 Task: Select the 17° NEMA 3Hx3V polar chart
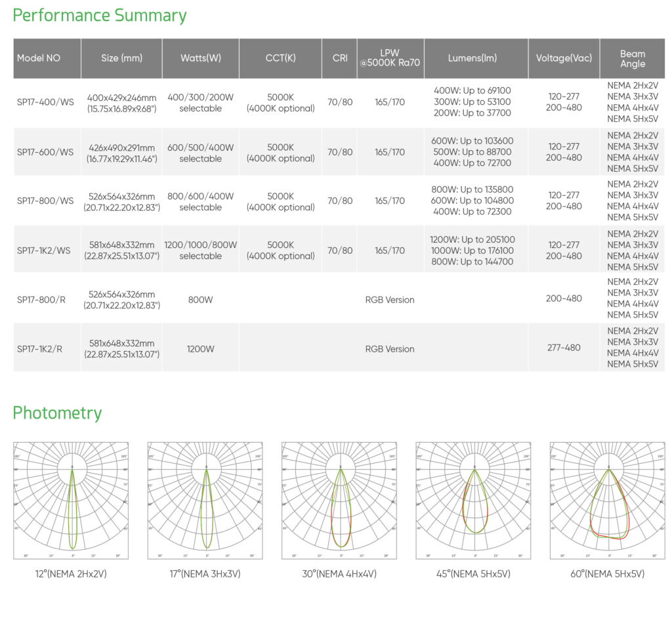pyautogui.click(x=207, y=500)
